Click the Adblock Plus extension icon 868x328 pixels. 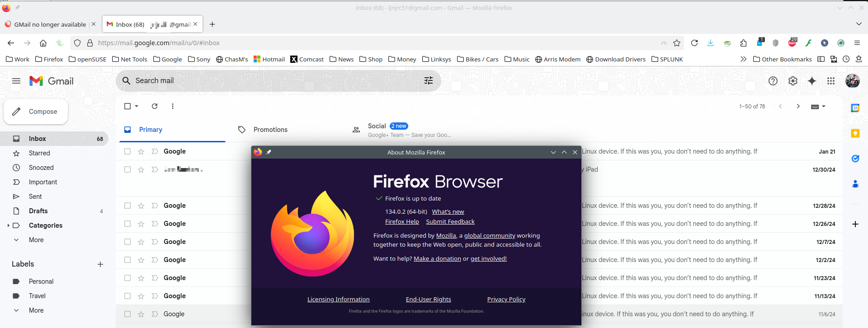(792, 43)
